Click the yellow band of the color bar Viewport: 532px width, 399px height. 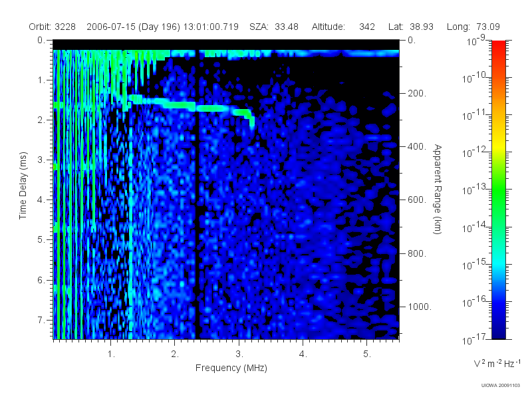499,148
